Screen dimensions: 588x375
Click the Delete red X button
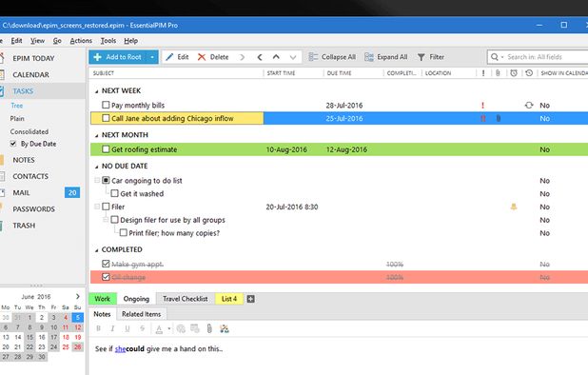pyautogui.click(x=213, y=57)
